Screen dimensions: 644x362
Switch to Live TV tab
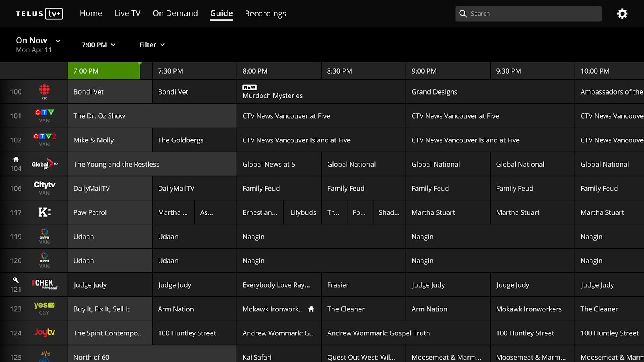[127, 13]
